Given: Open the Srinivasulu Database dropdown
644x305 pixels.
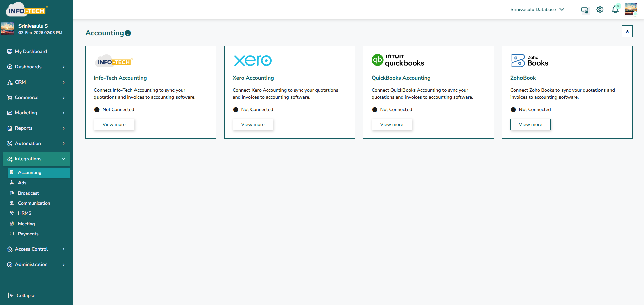Looking at the screenshot, I should point(537,10).
